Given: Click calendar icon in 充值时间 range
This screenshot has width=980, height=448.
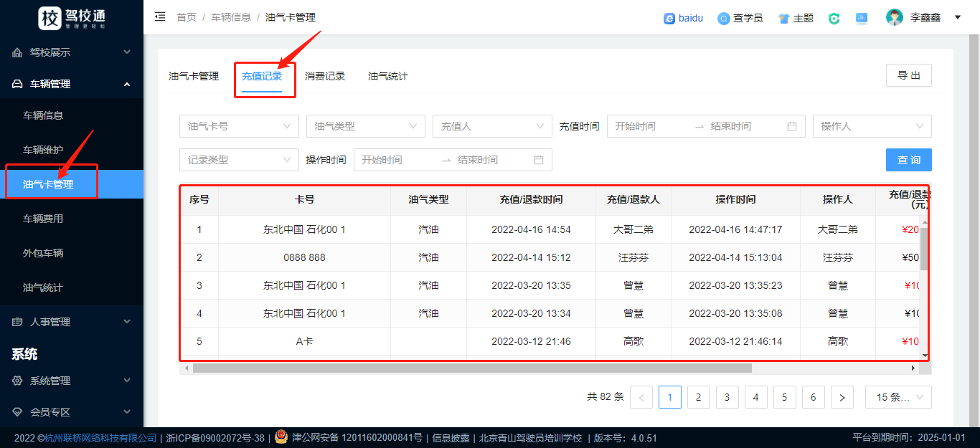Looking at the screenshot, I should (x=792, y=126).
